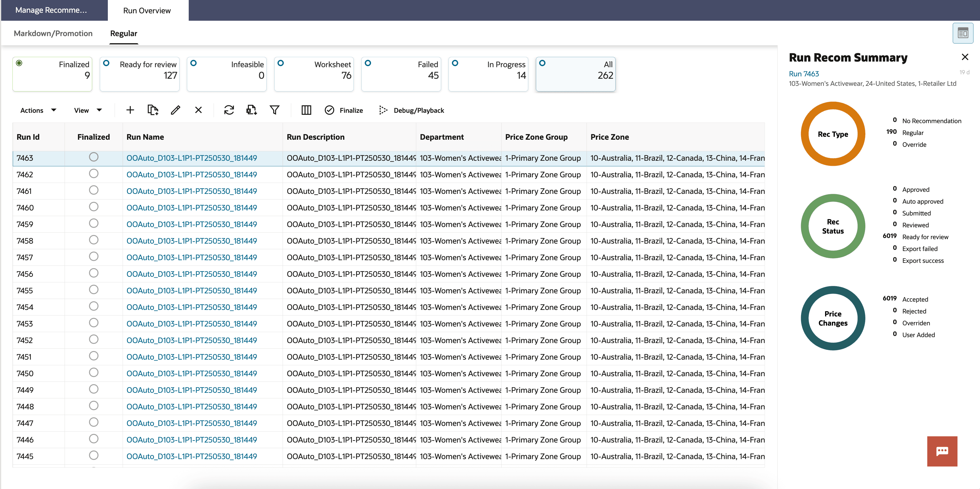
Task: Open the filter funnel icon
Action: click(275, 110)
